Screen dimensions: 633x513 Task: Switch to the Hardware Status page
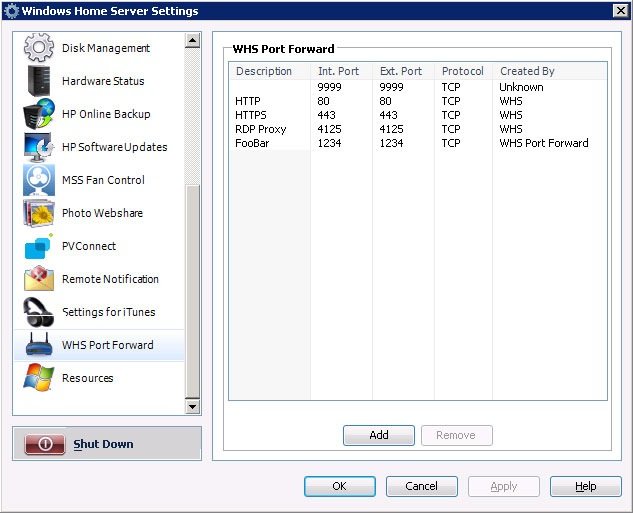(x=103, y=81)
